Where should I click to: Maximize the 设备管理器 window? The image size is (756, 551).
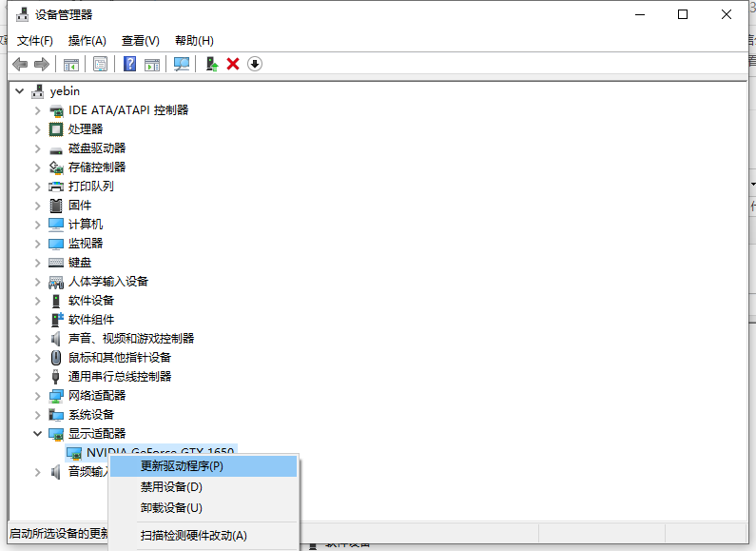pyautogui.click(x=683, y=14)
